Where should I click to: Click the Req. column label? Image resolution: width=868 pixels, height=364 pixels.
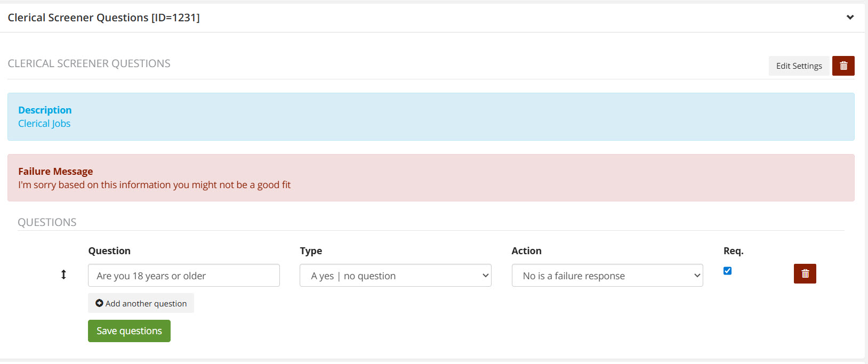click(733, 251)
